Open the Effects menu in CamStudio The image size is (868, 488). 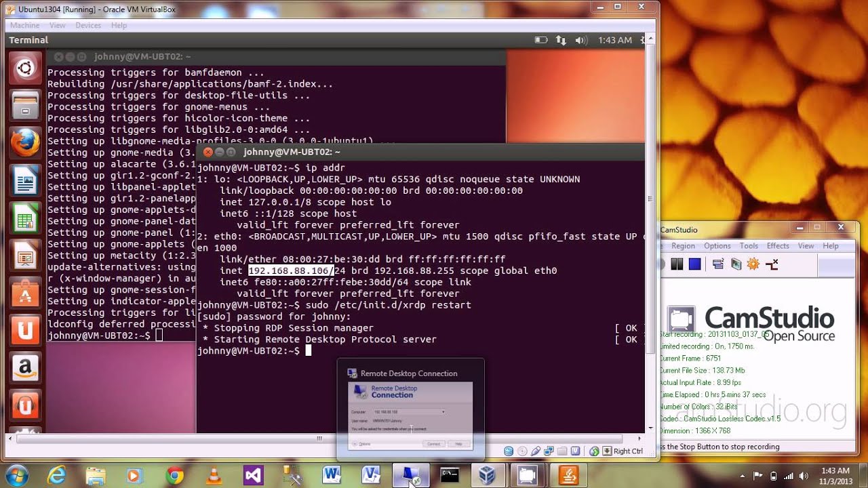(x=778, y=246)
